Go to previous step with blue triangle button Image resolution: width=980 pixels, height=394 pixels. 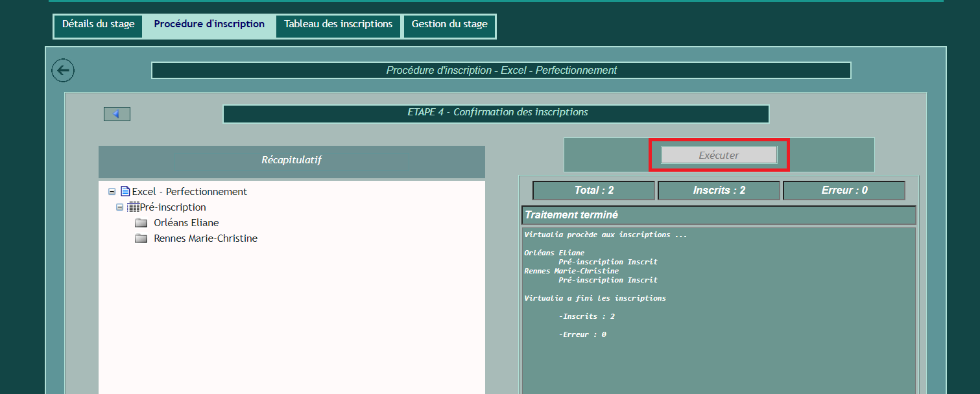pos(117,114)
